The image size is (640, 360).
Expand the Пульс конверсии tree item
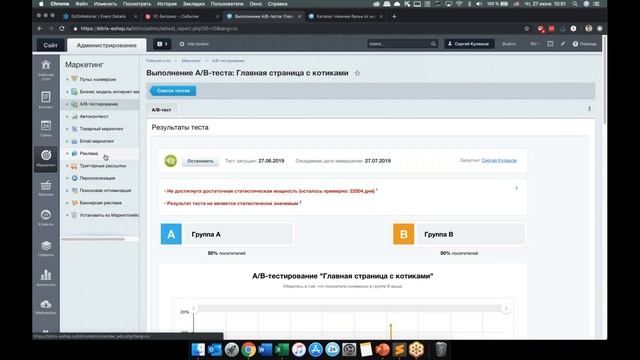[x=67, y=80]
